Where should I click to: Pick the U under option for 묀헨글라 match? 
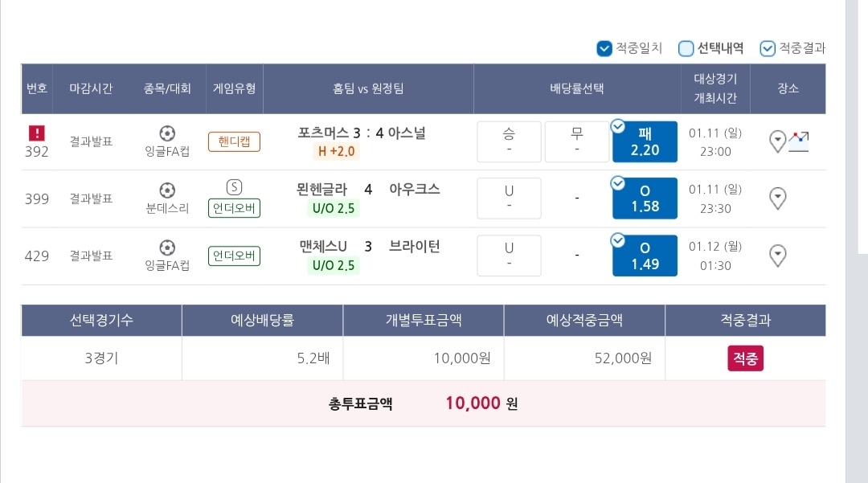click(509, 199)
